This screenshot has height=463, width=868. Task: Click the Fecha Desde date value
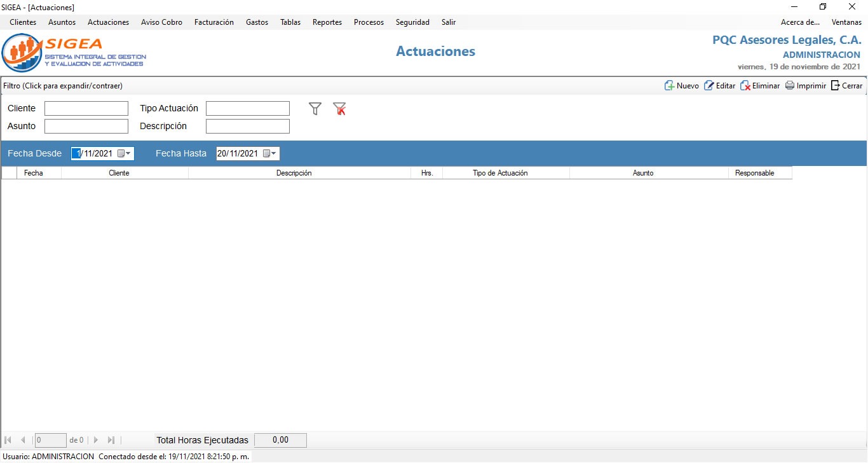93,153
